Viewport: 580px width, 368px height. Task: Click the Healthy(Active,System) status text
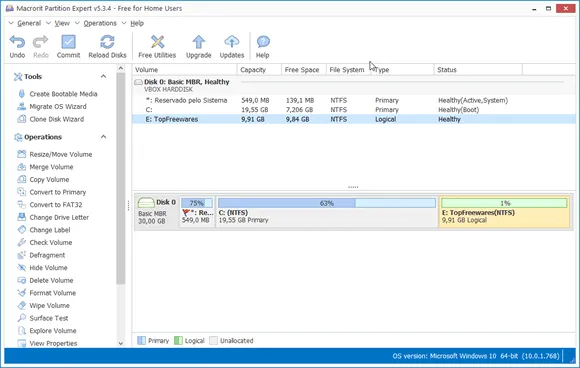(x=473, y=100)
